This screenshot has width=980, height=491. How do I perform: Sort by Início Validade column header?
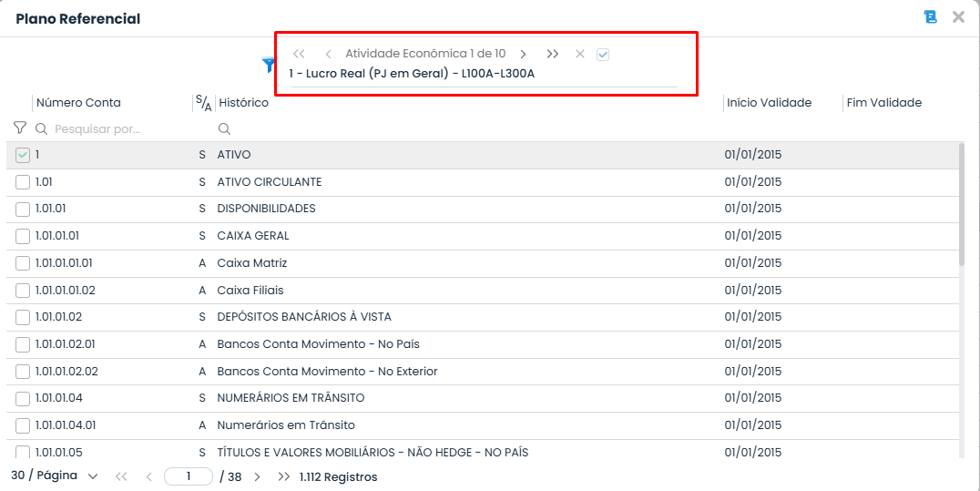(769, 103)
